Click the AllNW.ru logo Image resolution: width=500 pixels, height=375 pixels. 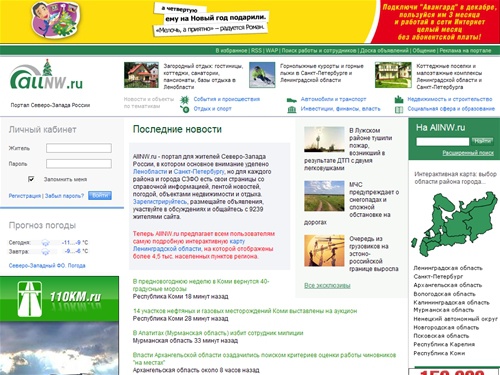(46, 75)
